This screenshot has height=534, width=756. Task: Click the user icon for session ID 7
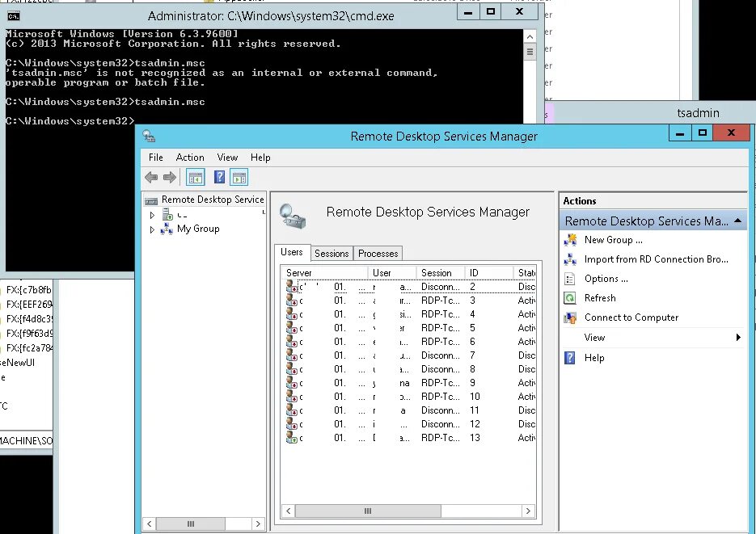[291, 355]
